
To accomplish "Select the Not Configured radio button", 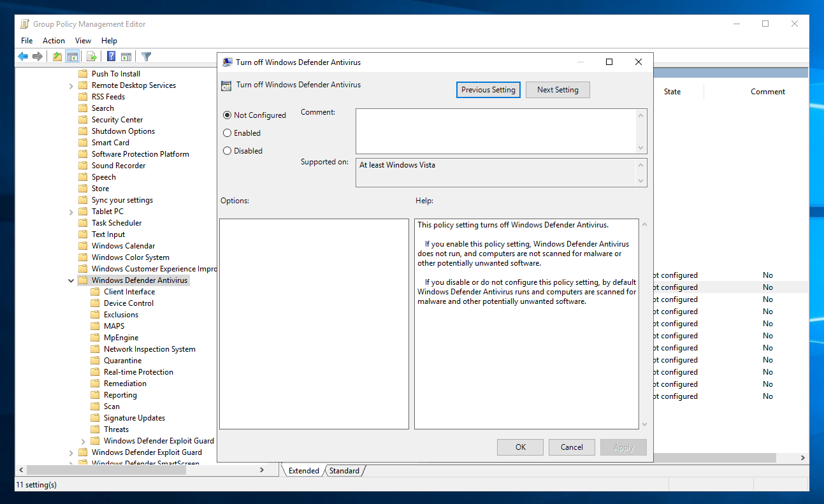I will point(227,115).
